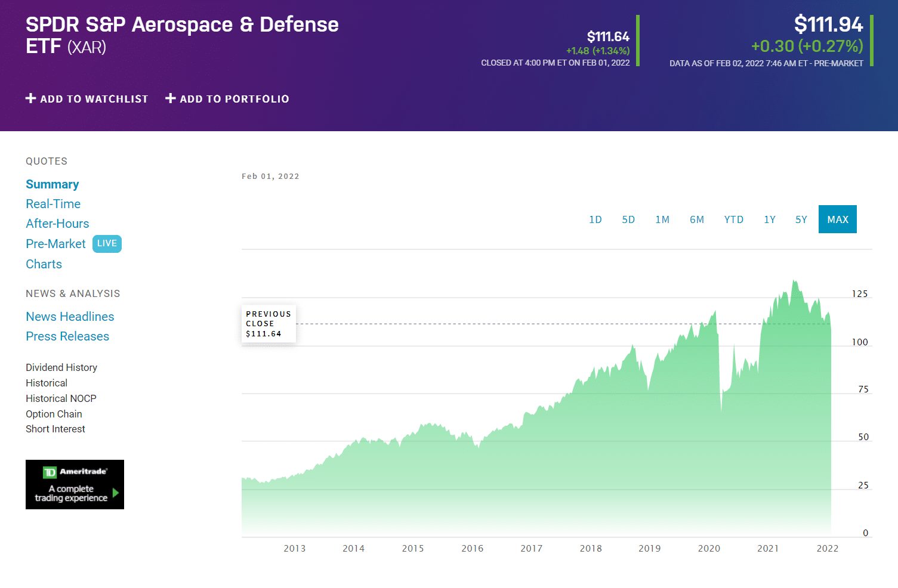Select the MAX chart range

[x=837, y=219]
